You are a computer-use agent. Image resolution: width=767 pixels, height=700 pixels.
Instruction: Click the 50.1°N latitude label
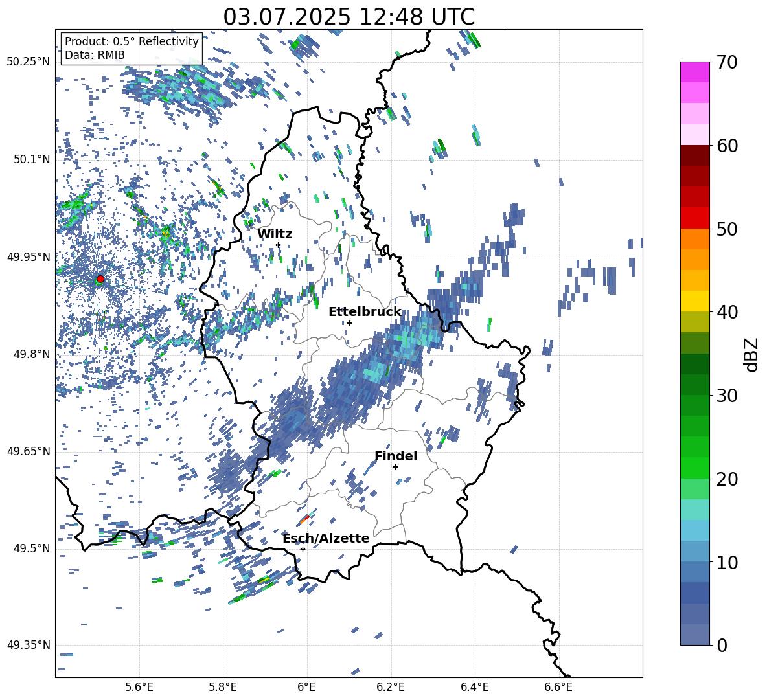coord(31,159)
